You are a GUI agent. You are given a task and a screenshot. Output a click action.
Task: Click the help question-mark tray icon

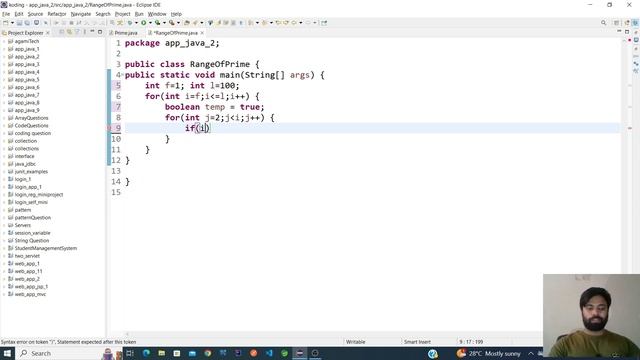(433, 353)
